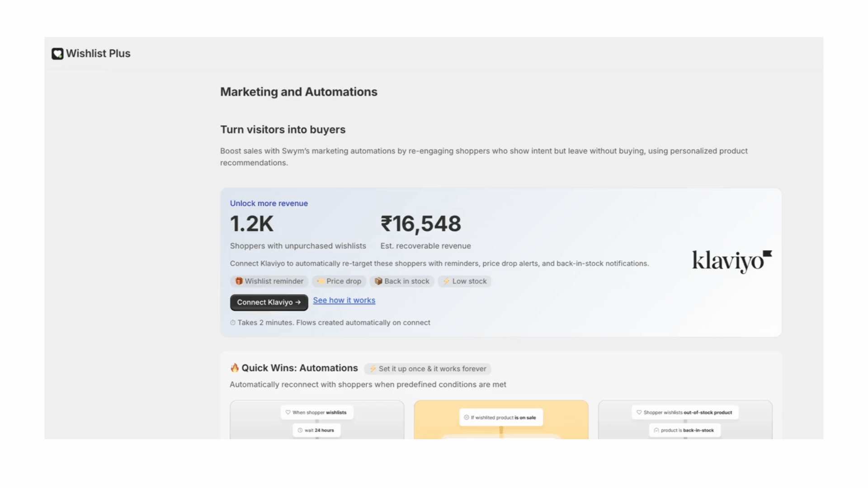Open the wishlist reminder automation card
This screenshot has width=868, height=488.
pos(317,420)
